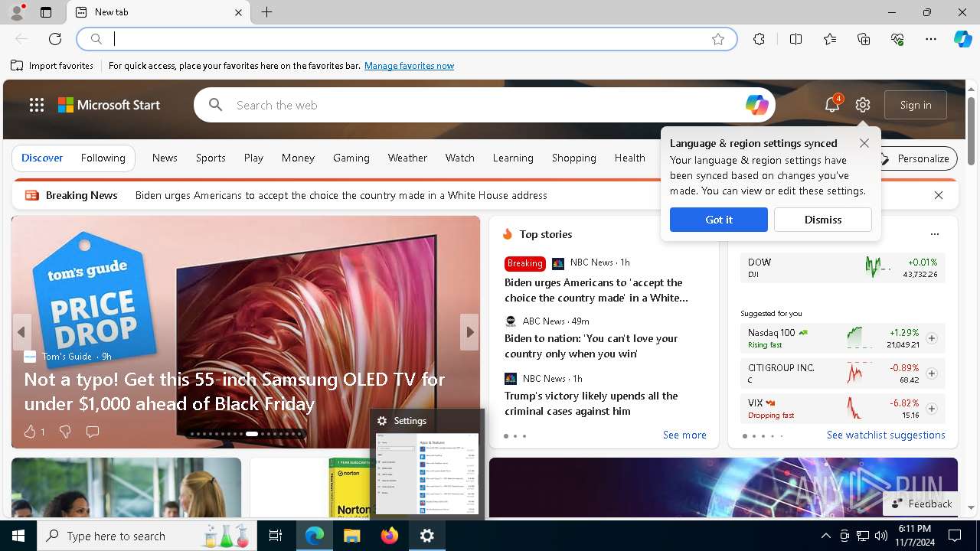
Task: Open Settings app from the taskbar
Action: [x=427, y=536]
